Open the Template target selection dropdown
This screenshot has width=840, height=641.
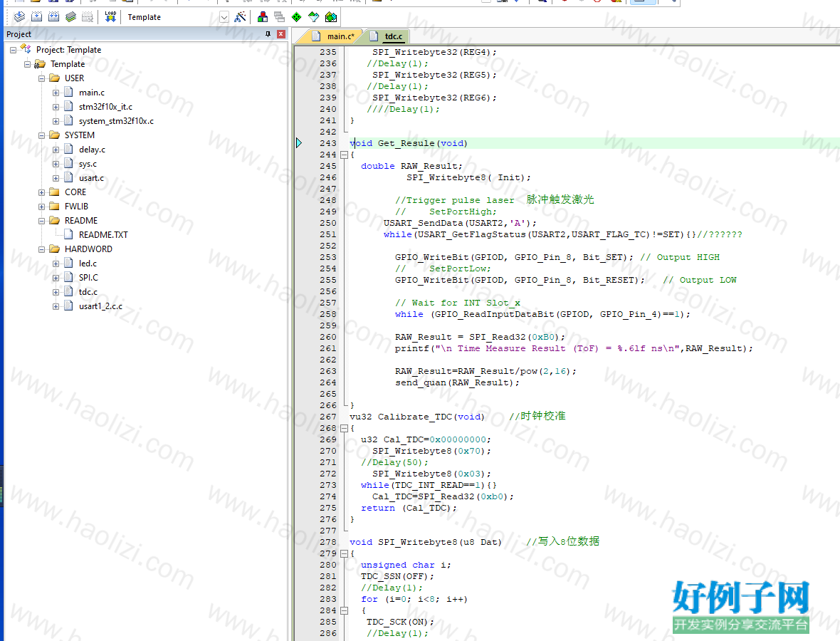(x=224, y=17)
